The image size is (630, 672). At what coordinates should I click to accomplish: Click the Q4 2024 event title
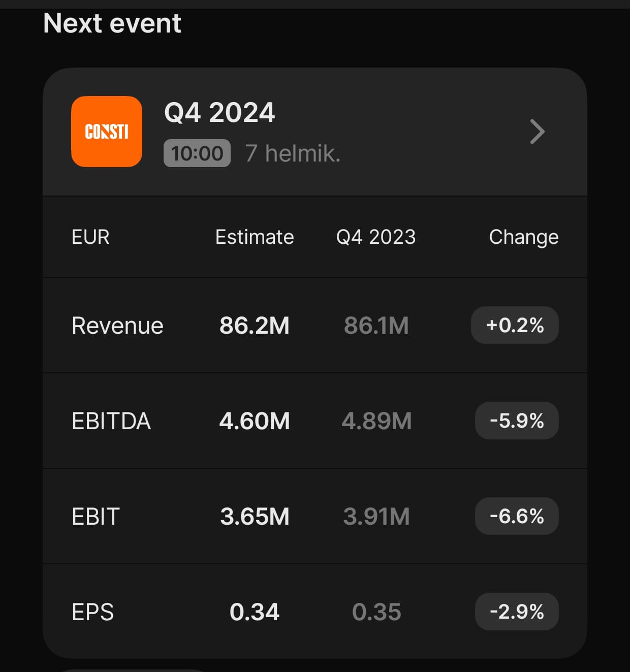click(219, 112)
